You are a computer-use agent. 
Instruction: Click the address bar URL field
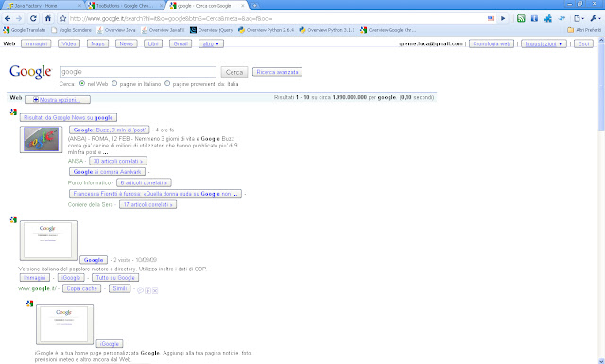pyautogui.click(x=277, y=18)
